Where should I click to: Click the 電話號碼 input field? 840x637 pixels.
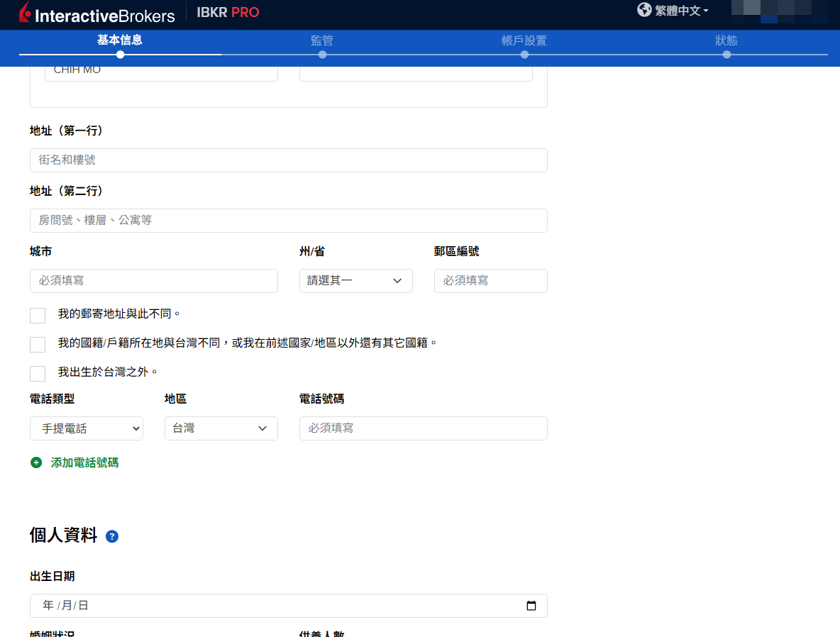[x=424, y=428]
